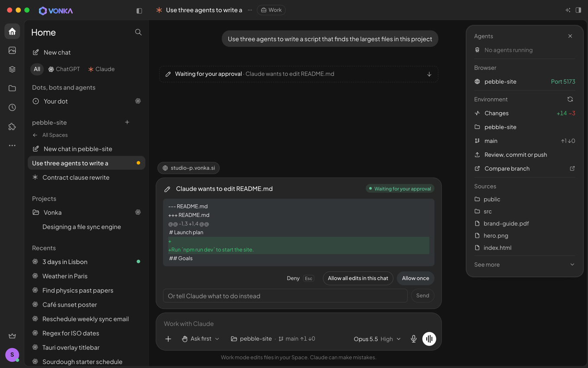Select the All filter chip
The width and height of the screenshot is (588, 368).
pos(37,69)
